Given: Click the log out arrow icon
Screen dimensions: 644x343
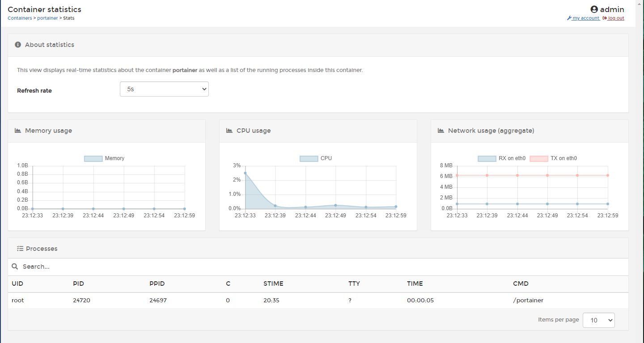Looking at the screenshot, I should pyautogui.click(x=605, y=18).
